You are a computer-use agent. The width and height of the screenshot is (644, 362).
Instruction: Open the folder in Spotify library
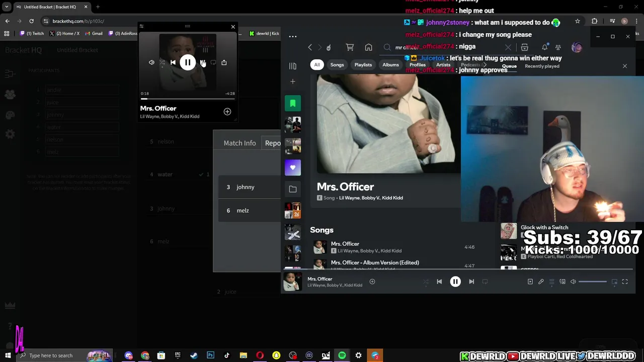click(293, 189)
